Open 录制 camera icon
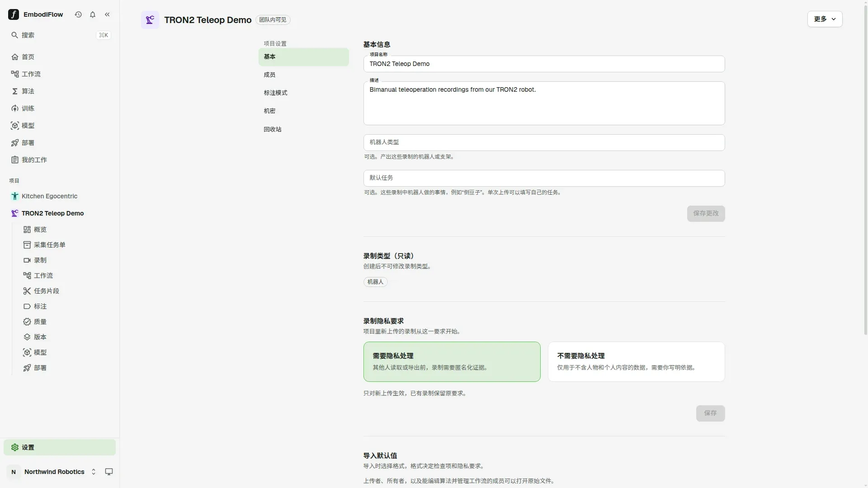Screen dimensions: 868x488 click(27, 260)
